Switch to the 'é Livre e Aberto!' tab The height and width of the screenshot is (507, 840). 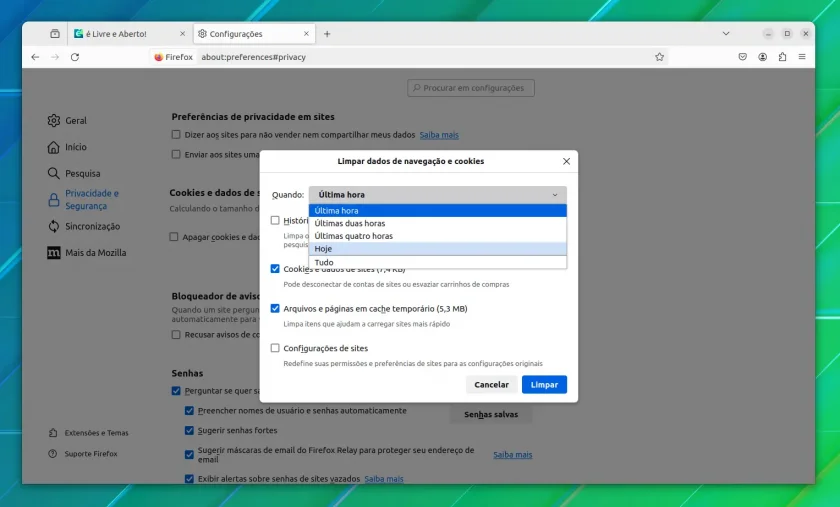[130, 34]
